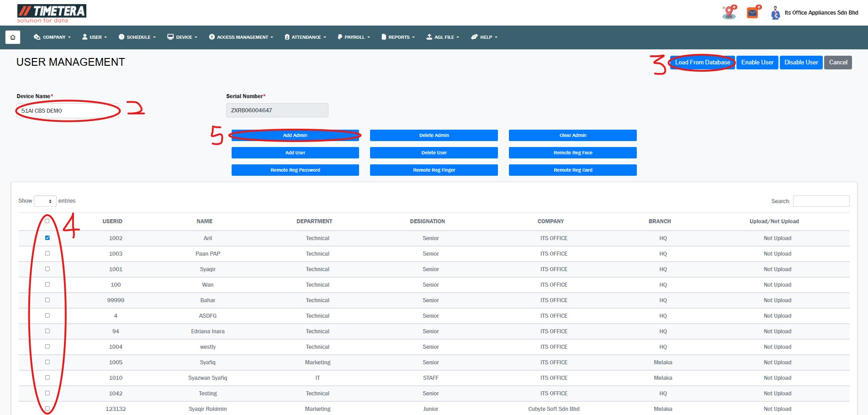Click the Timetera logo
Viewport: 868px width, 415px height.
(x=52, y=13)
